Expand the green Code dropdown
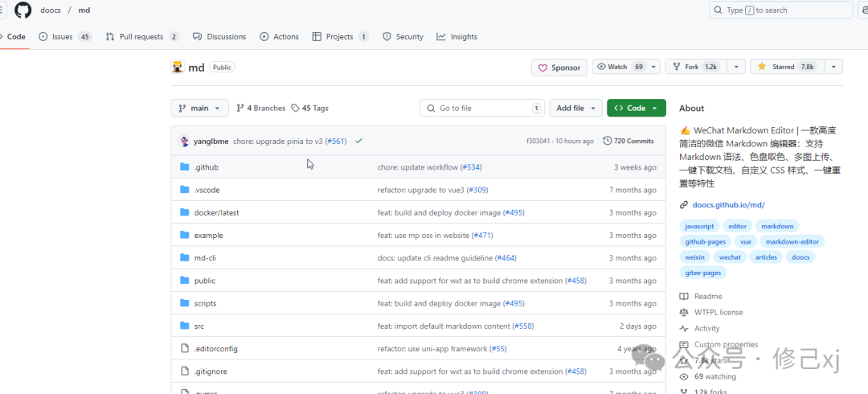 click(637, 108)
